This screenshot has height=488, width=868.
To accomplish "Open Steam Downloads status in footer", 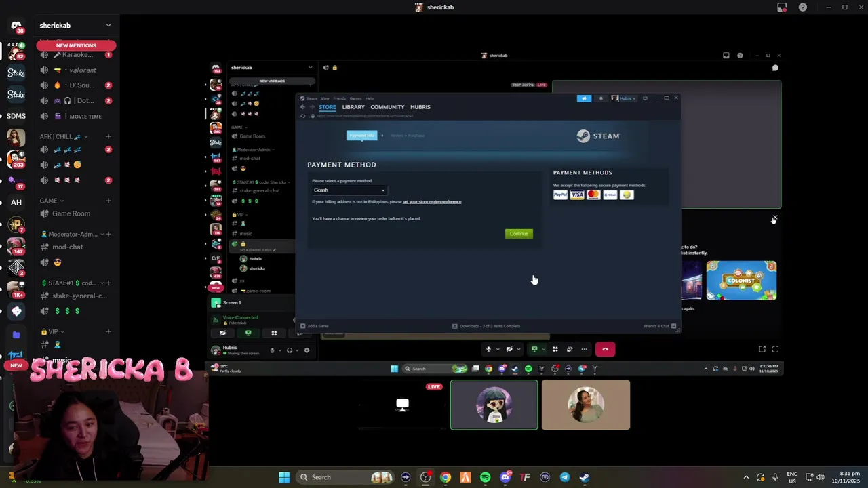I will pyautogui.click(x=487, y=326).
